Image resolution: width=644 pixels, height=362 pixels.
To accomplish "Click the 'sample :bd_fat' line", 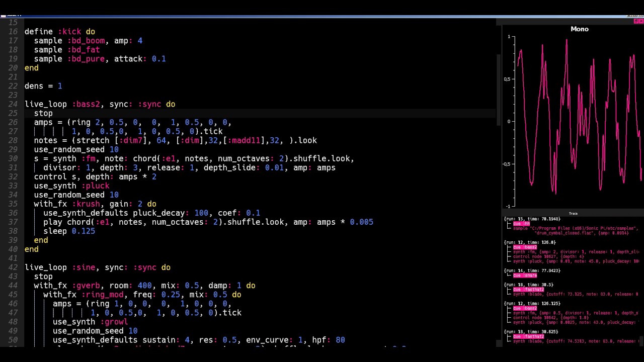I will (67, 50).
